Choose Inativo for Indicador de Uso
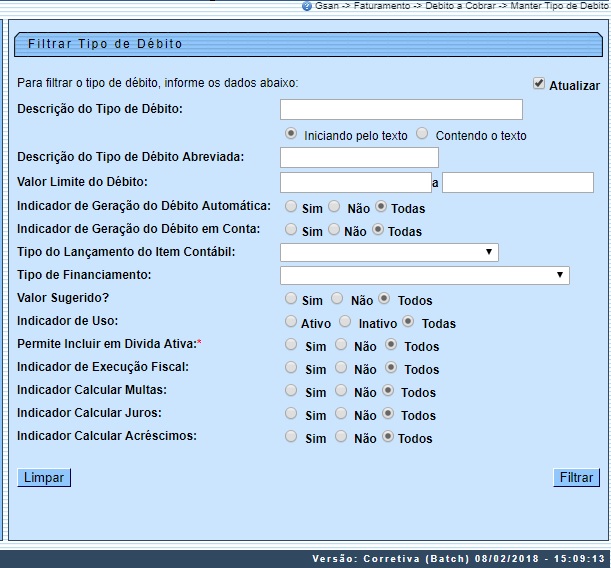 tap(344, 321)
